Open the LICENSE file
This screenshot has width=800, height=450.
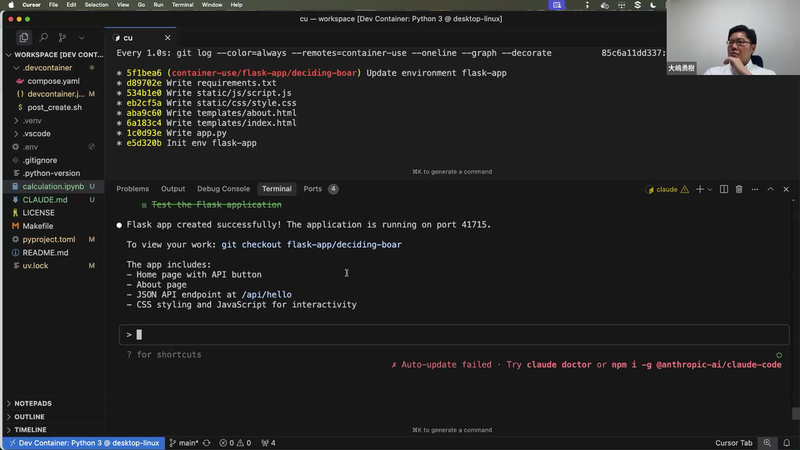[38, 213]
